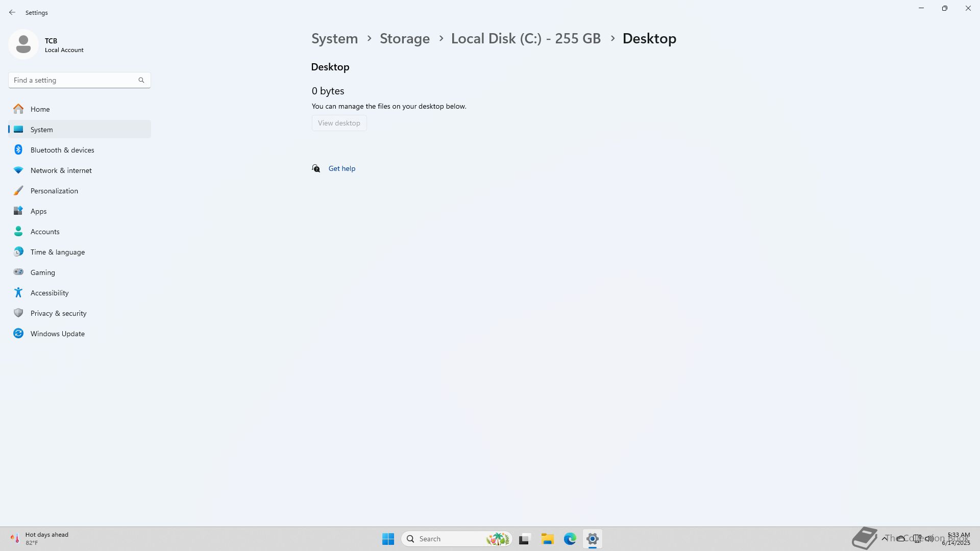
Task: Expand the hidden system tray icons chevron
Action: pyautogui.click(x=885, y=538)
